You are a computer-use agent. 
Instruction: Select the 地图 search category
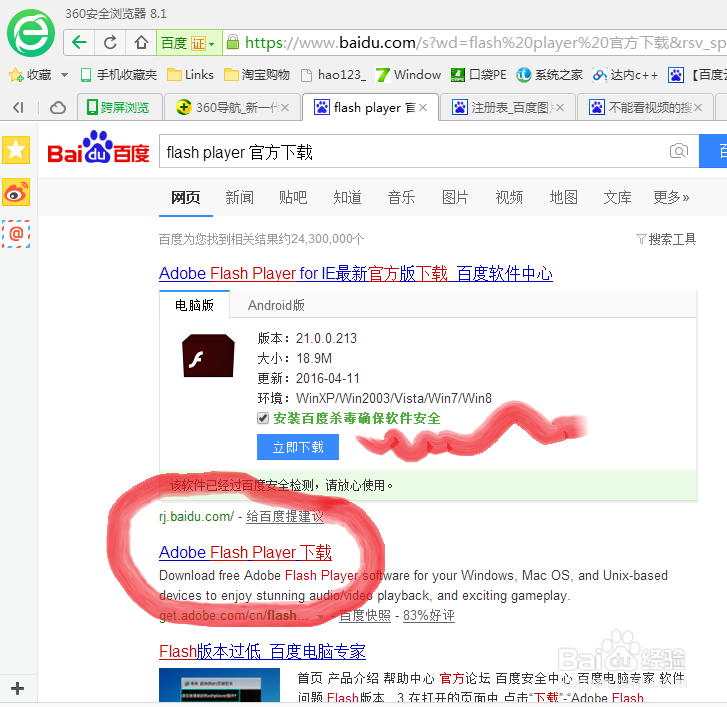563,197
